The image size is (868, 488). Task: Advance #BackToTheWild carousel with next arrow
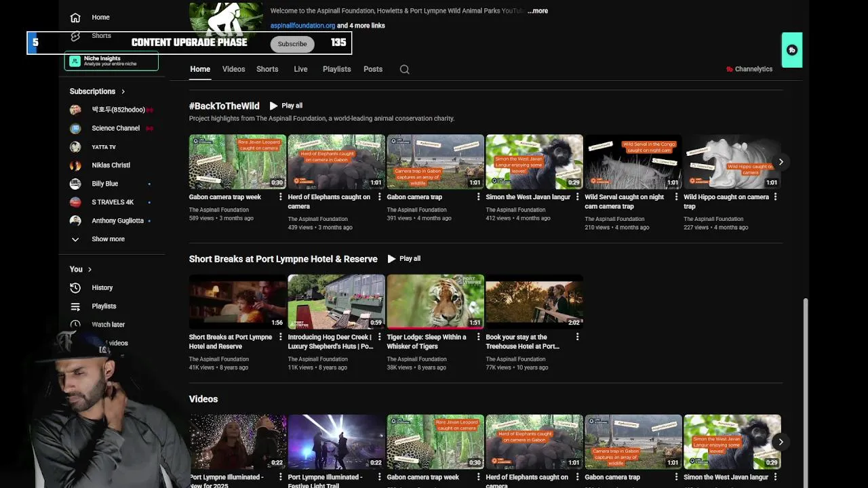click(x=781, y=162)
